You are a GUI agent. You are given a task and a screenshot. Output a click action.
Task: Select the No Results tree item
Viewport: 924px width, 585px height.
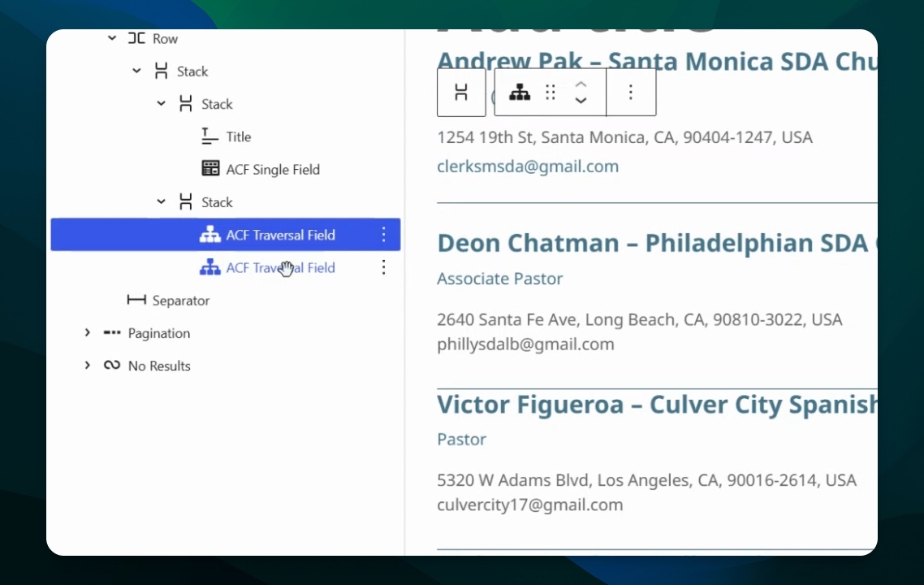[159, 366]
